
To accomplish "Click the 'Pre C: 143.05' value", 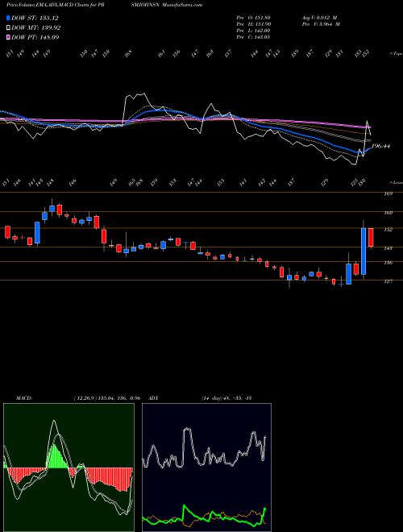I will (253, 37).
